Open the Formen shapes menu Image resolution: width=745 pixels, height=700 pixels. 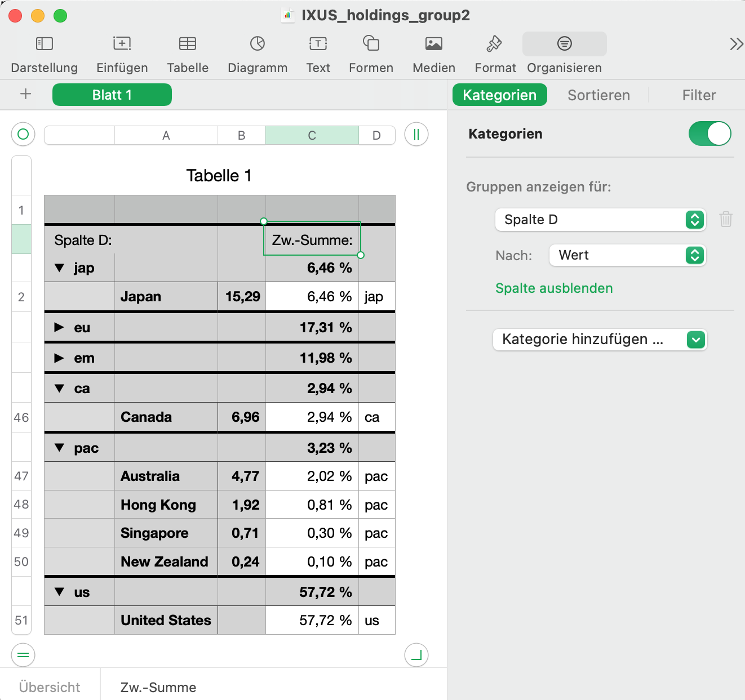pyautogui.click(x=371, y=43)
